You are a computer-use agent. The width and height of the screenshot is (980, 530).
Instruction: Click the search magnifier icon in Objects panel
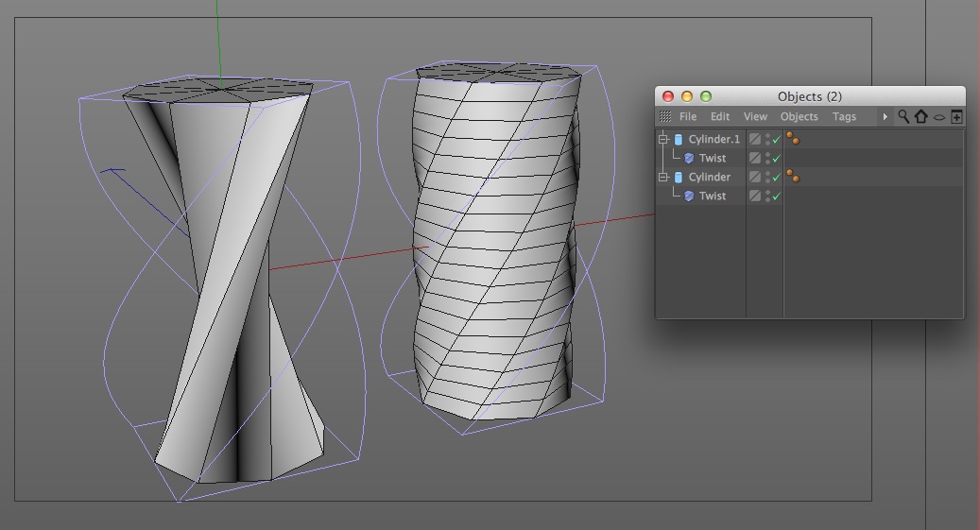(903, 116)
